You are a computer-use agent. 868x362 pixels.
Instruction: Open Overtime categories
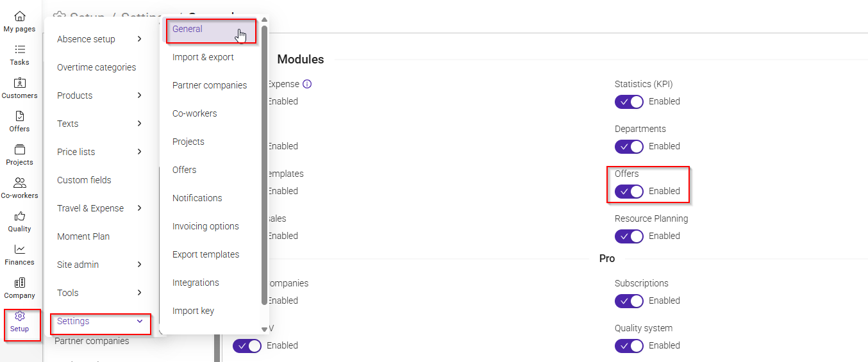tap(97, 67)
